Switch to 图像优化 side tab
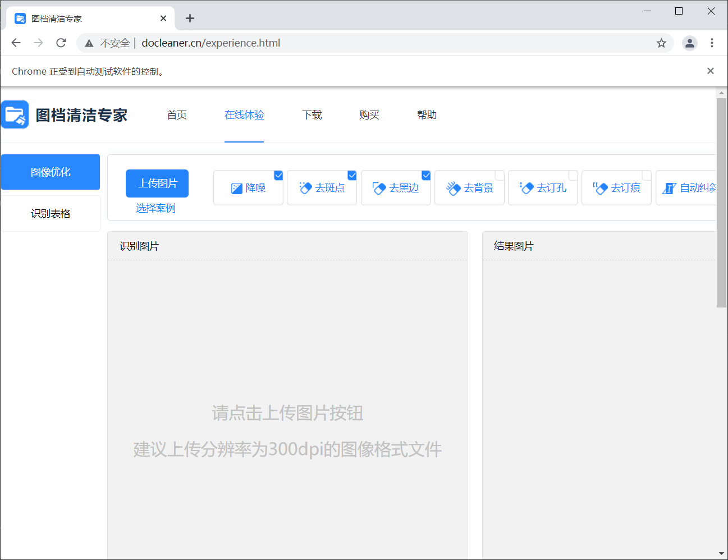This screenshot has width=728, height=560. pos(51,172)
